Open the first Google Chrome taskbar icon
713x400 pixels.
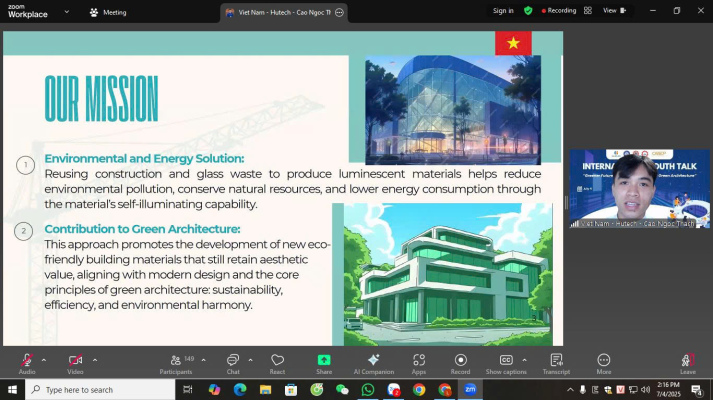pyautogui.click(x=419, y=390)
